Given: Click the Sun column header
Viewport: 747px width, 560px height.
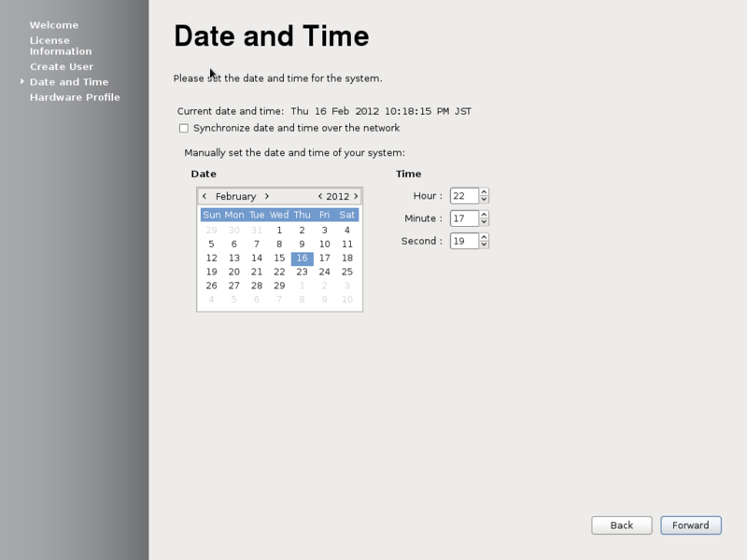Looking at the screenshot, I should coord(212,215).
